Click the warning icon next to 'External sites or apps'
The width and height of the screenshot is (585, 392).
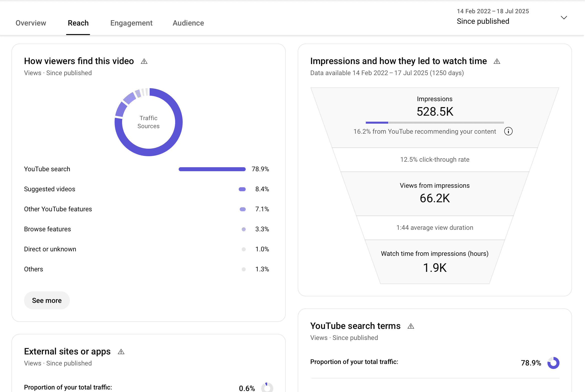click(122, 352)
